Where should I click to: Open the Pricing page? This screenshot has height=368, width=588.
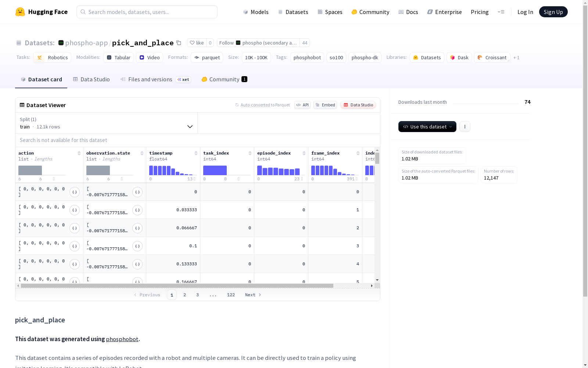tap(480, 12)
